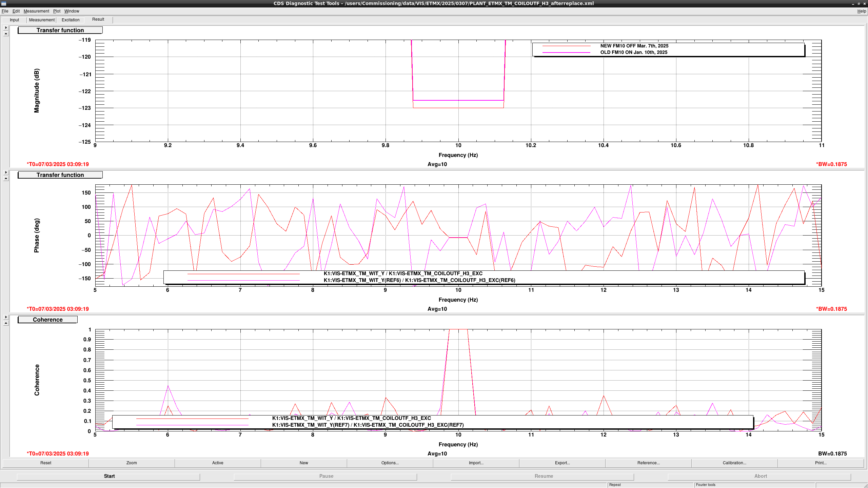Open the Reference... dialog
This screenshot has height=488, width=868.
[x=648, y=463]
